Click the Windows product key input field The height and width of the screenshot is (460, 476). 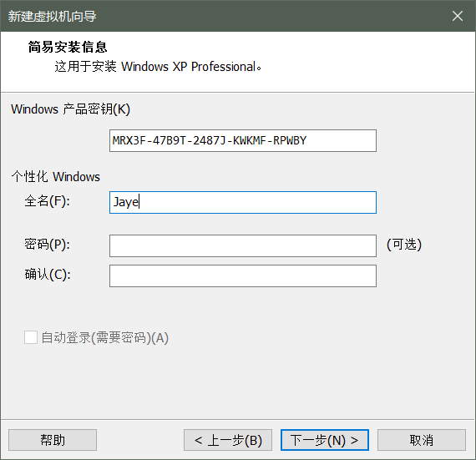coord(243,141)
